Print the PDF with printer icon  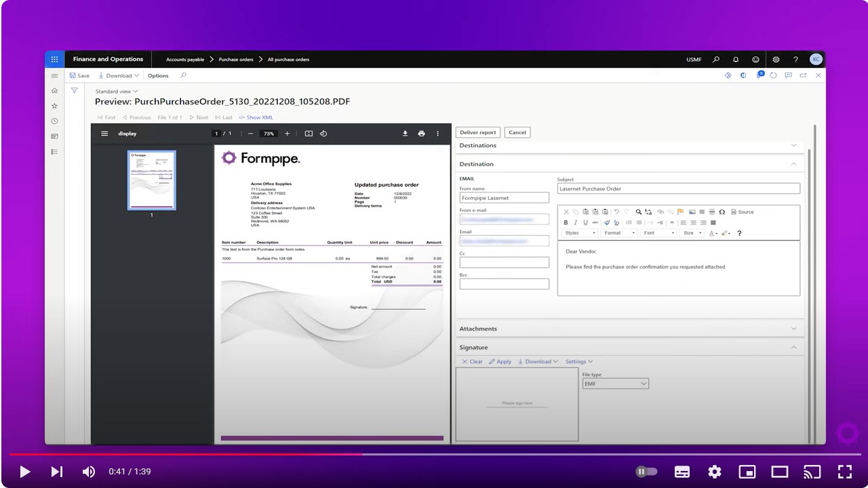421,134
